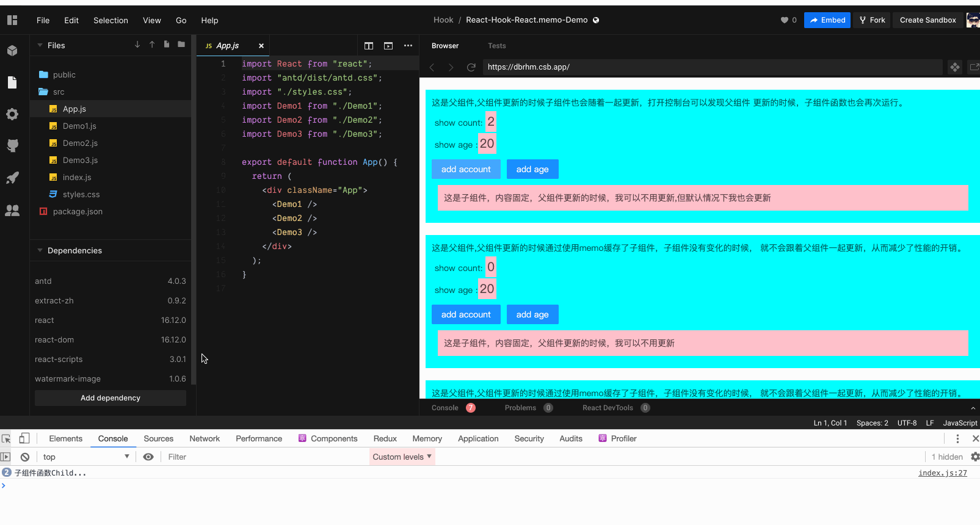
Task: Open the Help menu
Action: pos(209,20)
